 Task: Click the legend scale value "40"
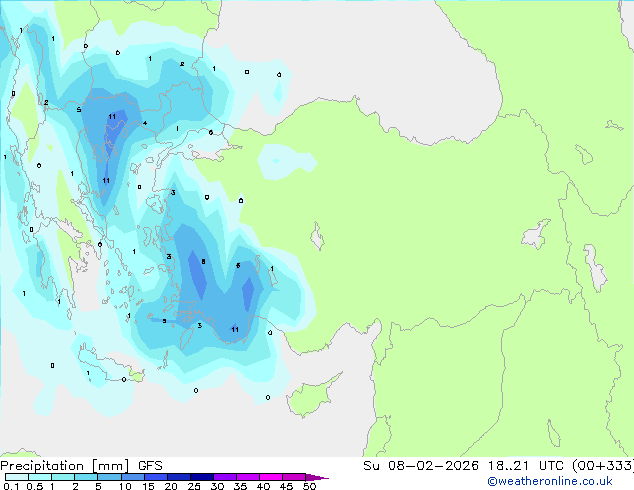point(263,486)
